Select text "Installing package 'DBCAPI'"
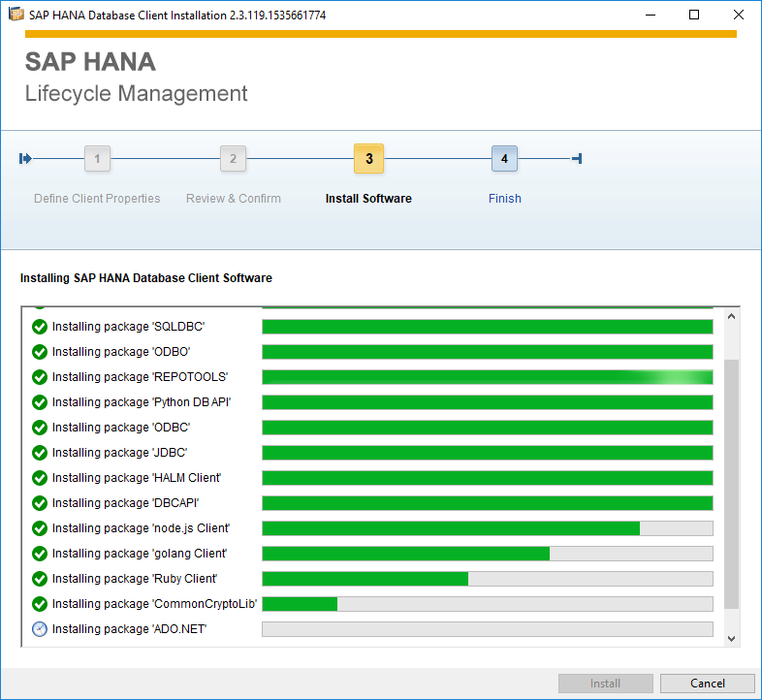Viewport: 762px width, 700px height. point(125,503)
